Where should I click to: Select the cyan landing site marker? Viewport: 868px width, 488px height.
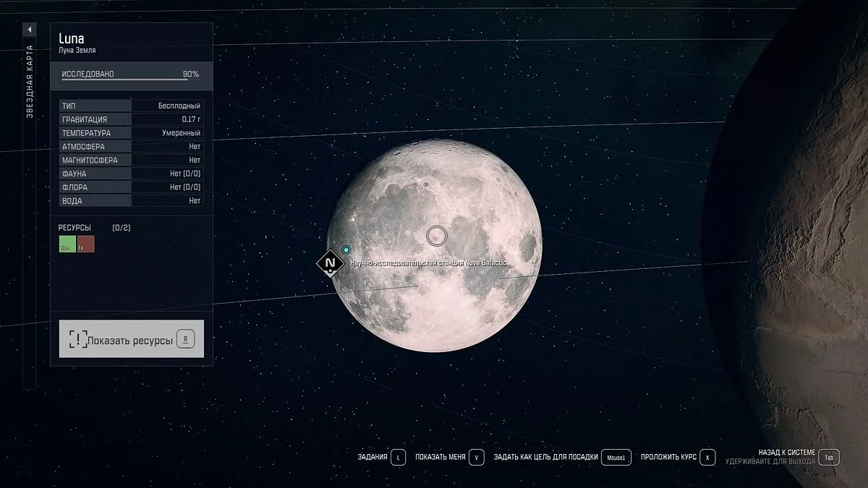[x=346, y=249]
